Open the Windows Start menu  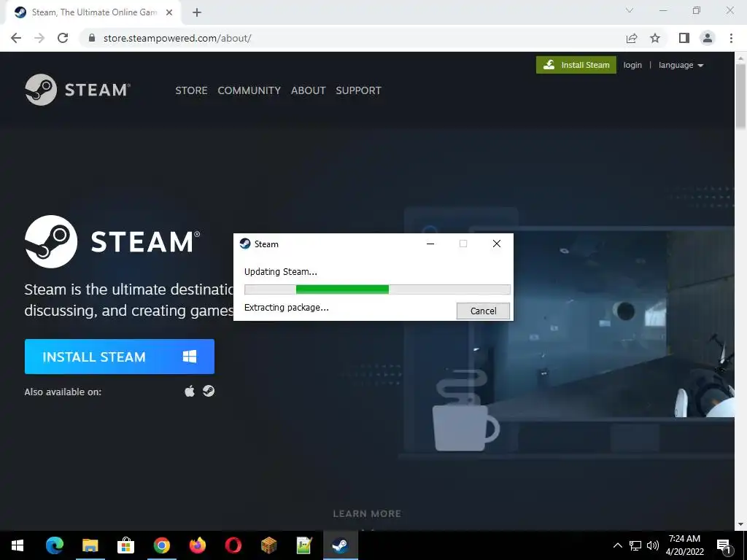18,545
